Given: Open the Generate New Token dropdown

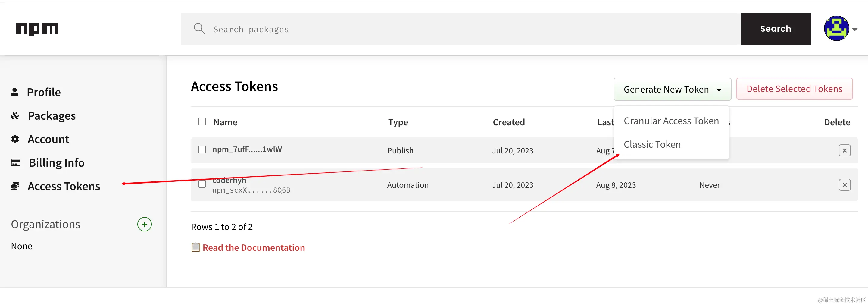Looking at the screenshot, I should click(672, 89).
